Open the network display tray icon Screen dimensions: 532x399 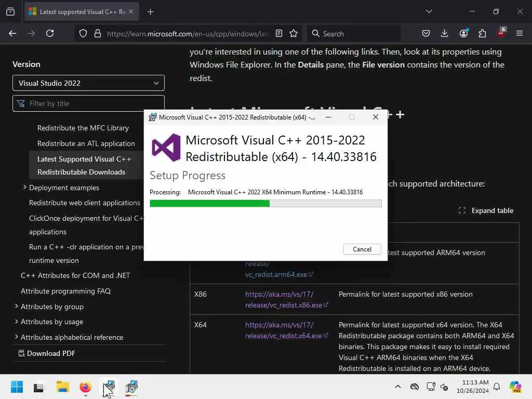pos(431,387)
